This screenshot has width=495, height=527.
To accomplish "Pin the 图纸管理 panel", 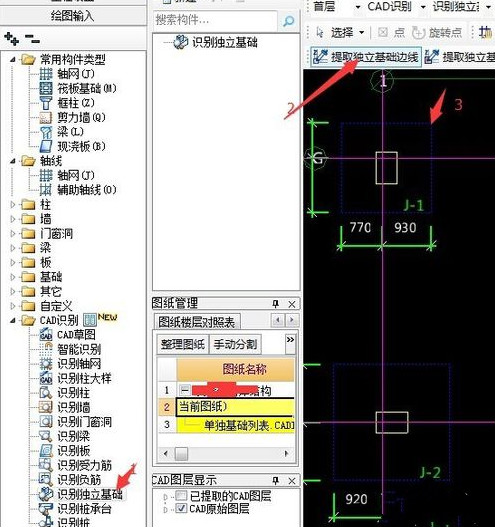I will (275, 304).
